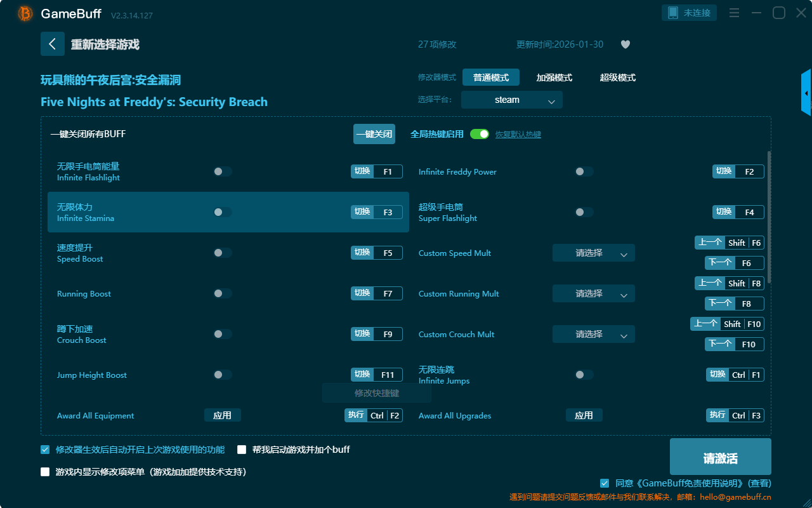Viewport: 812px width, 508px height.
Task: Expand the Custom Speed Mult dropdown
Action: [593, 253]
